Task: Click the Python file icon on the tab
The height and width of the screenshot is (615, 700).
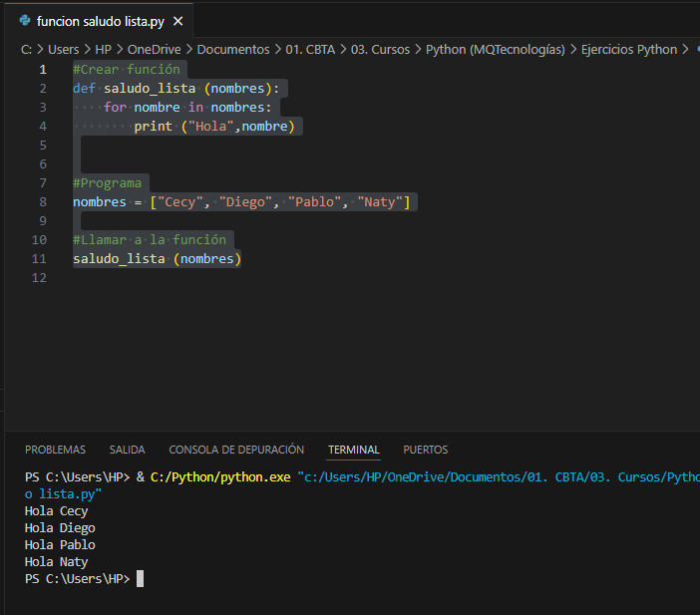Action: click(24, 21)
